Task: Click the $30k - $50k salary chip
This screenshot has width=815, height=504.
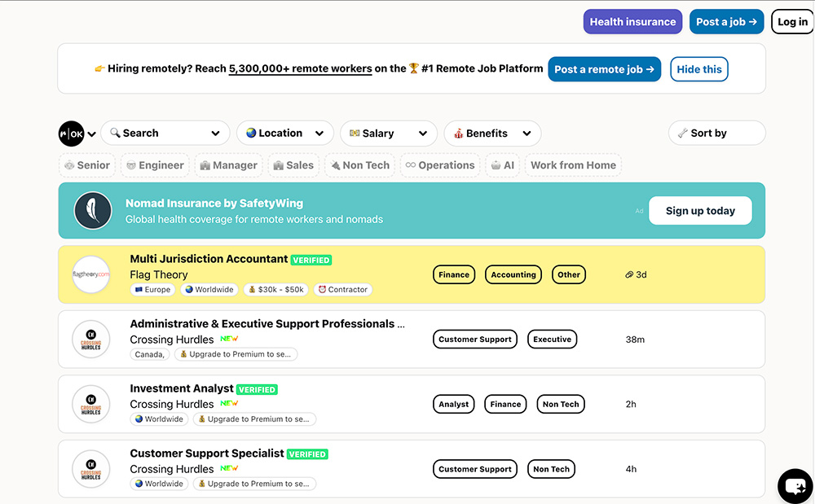Action: 276,290
